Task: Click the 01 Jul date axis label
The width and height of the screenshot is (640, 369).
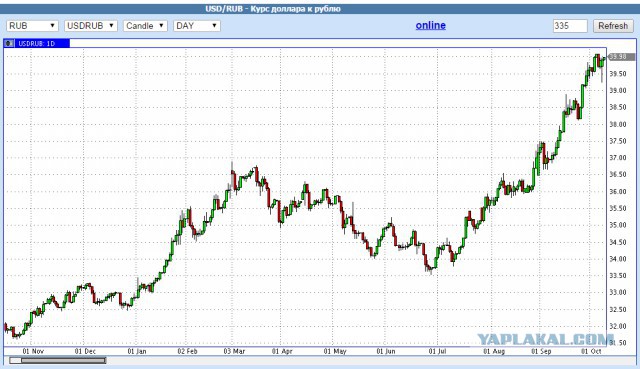Action: click(437, 351)
